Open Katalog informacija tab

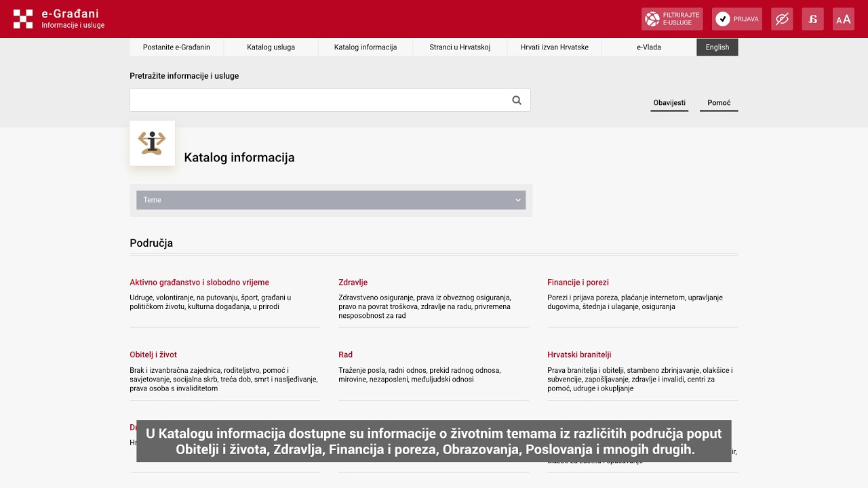[x=366, y=47]
